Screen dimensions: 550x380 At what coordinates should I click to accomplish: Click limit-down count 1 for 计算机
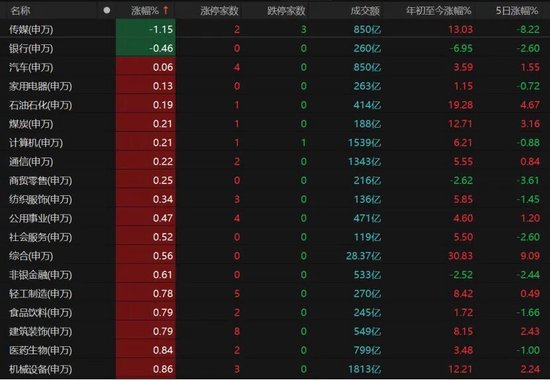tap(303, 143)
